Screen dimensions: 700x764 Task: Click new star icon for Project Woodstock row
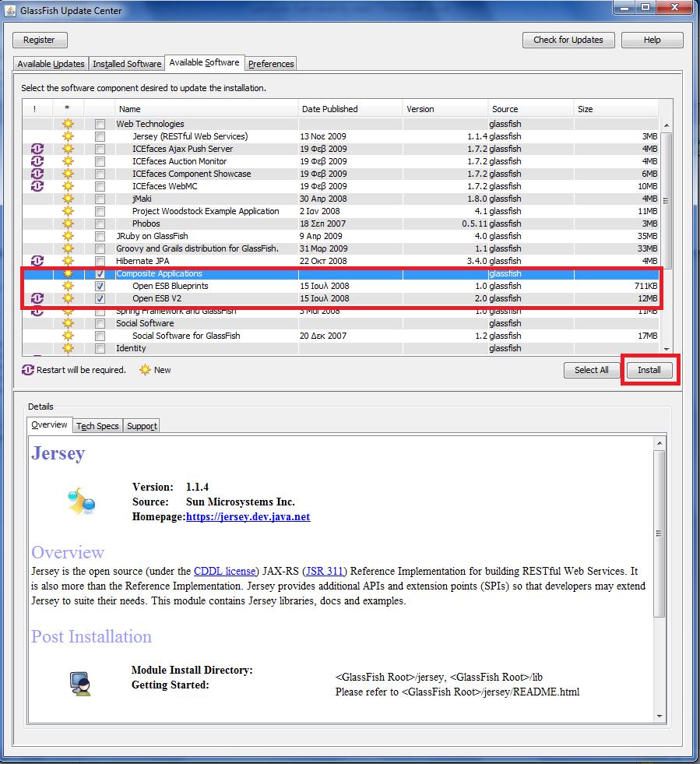[x=68, y=211]
